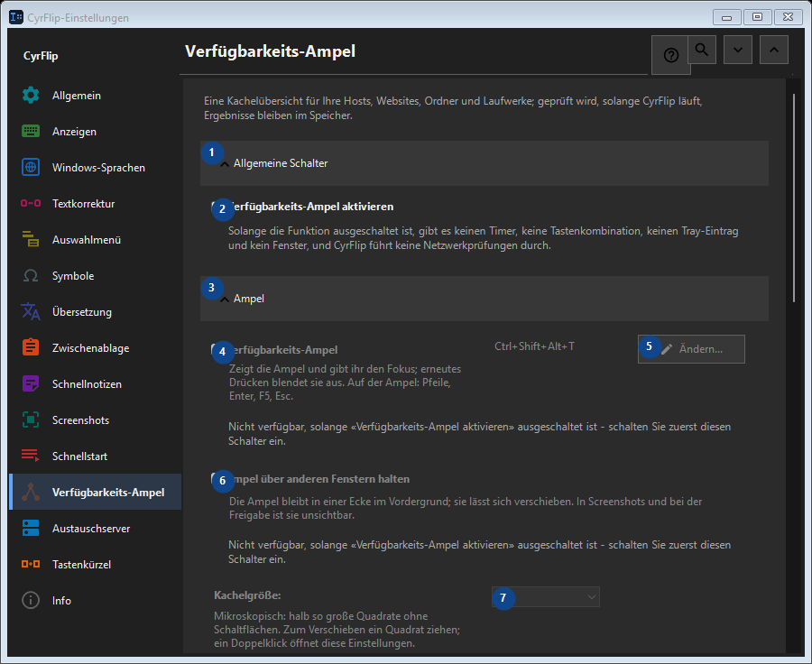Click the magnifying glass search icon
This screenshot has height=664, width=812.
(702, 50)
